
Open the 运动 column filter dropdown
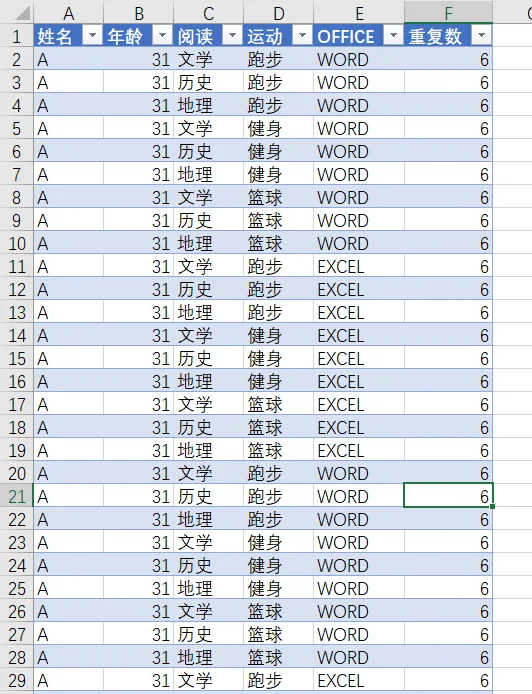[x=303, y=35]
